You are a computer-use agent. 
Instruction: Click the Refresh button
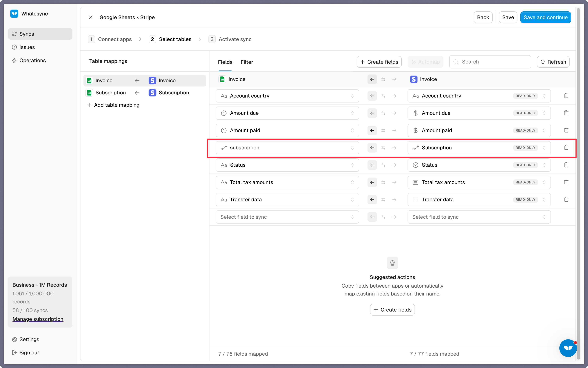tap(553, 62)
